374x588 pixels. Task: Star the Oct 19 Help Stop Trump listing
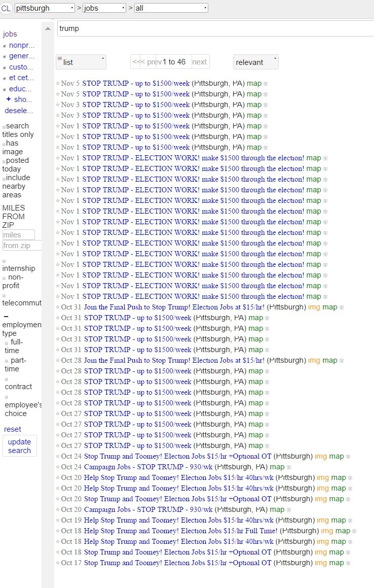(58, 520)
